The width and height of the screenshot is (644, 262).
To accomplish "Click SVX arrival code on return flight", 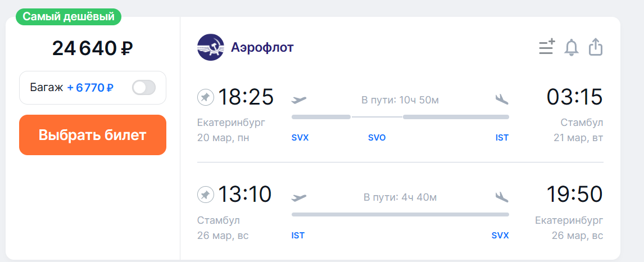I will (x=500, y=236).
